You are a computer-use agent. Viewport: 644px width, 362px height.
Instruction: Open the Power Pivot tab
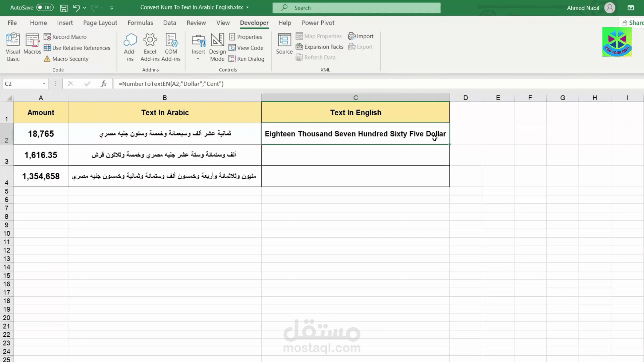tap(318, 23)
